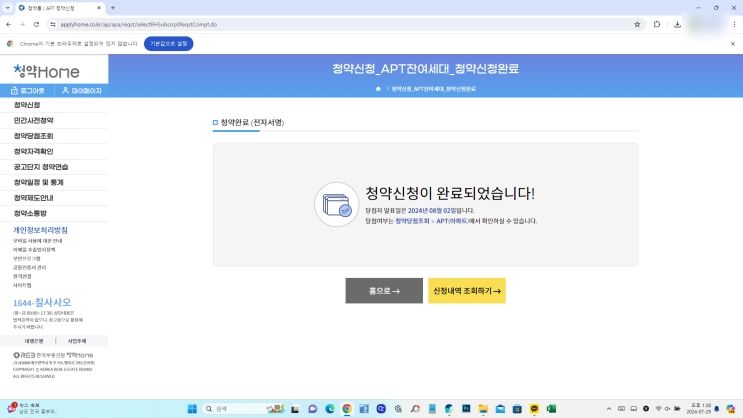The height and width of the screenshot is (418, 743).
Task: Open site information icon in address bar
Action: tap(53, 25)
